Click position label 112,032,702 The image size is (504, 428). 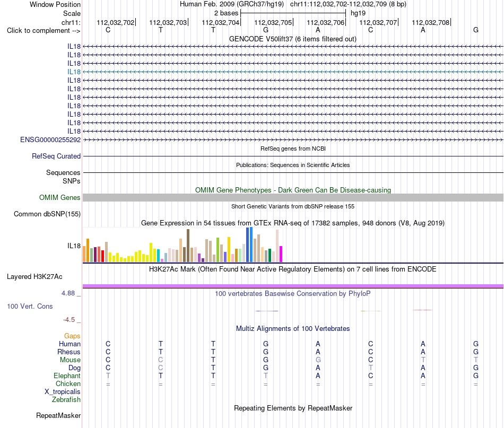[x=116, y=22]
